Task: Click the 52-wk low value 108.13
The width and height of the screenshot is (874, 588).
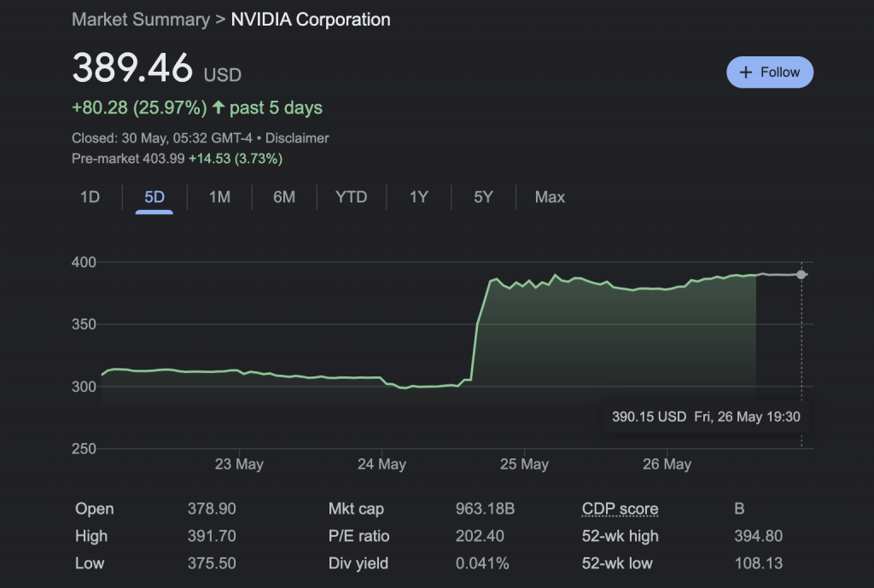Action: [759, 563]
